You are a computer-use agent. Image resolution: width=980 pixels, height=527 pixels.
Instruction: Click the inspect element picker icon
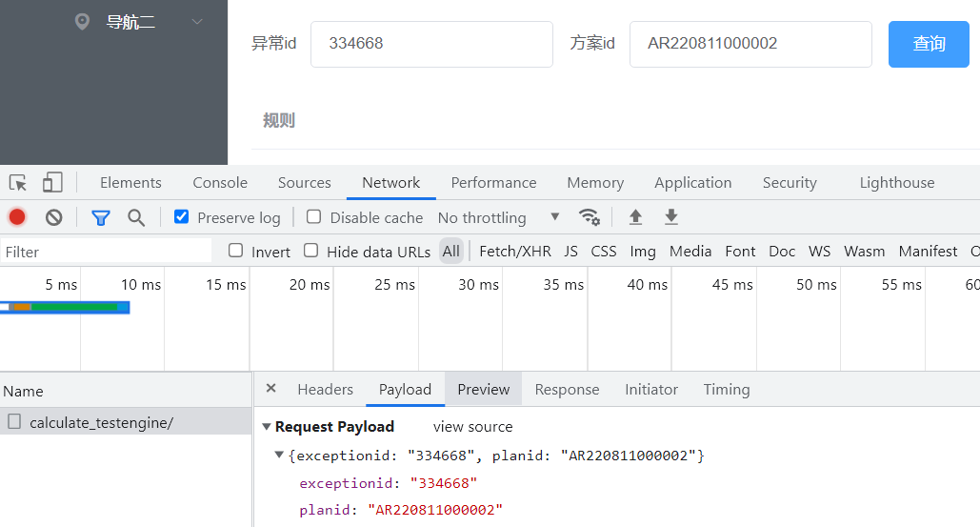point(18,183)
